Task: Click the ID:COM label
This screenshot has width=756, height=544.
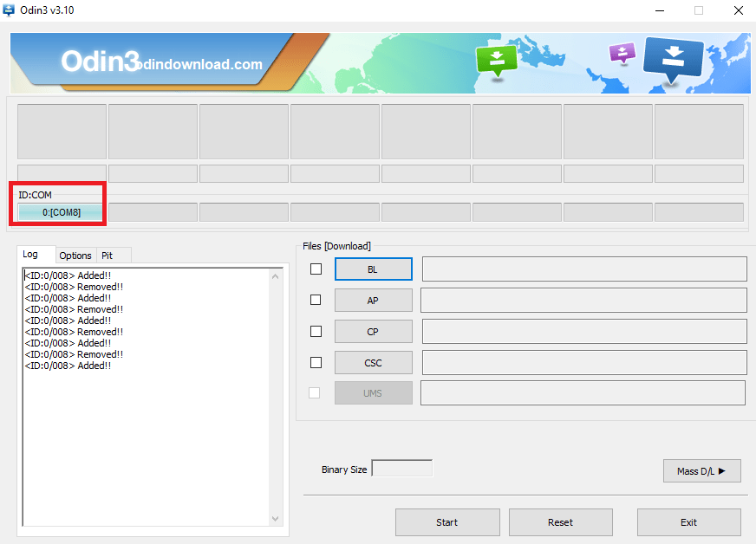Action: tap(36, 195)
